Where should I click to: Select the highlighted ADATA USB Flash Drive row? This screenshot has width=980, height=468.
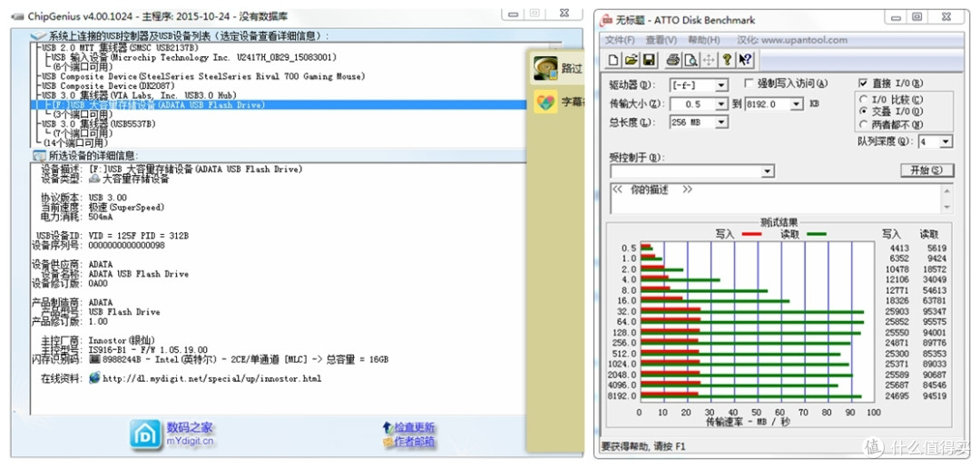coord(279,105)
